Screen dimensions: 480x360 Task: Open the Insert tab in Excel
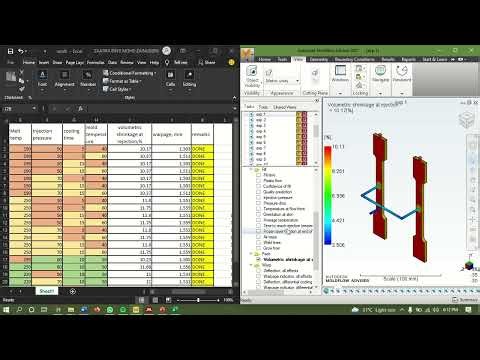coord(44,63)
